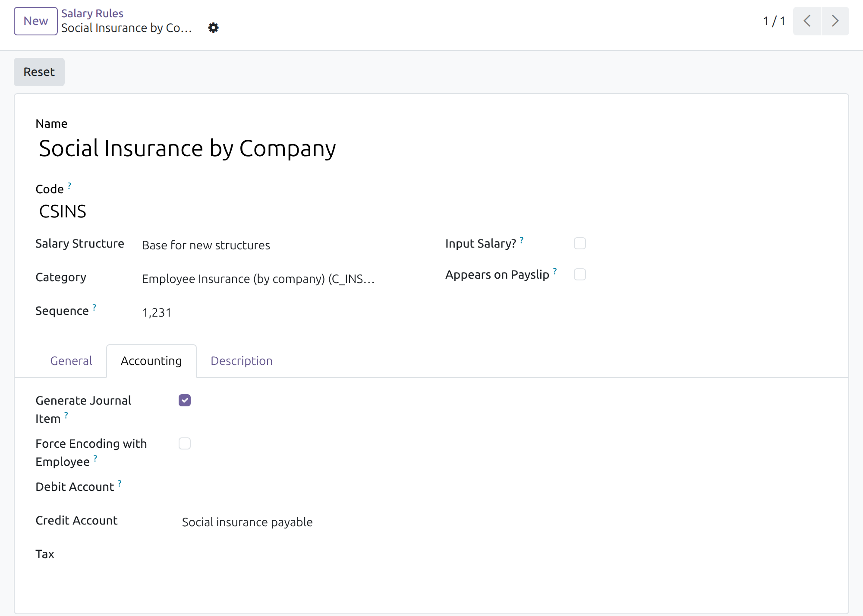Click the Reset button
This screenshot has width=863, height=616.
[39, 72]
